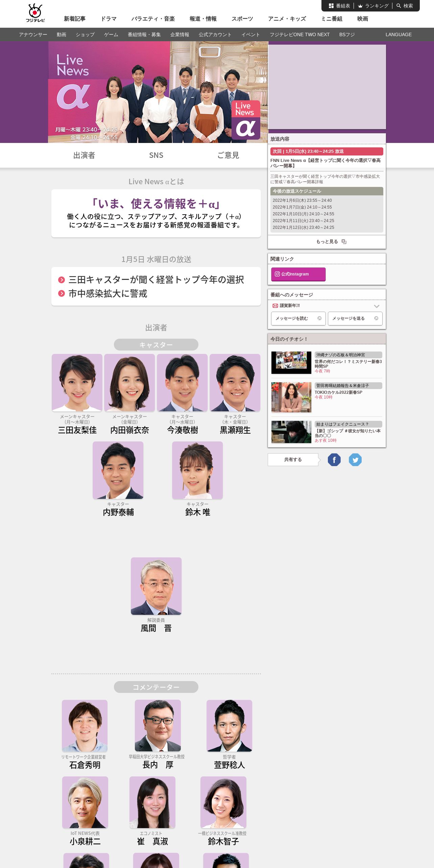This screenshot has width=434, height=868.
Task: Click schedule entry 2022年1月6日(木) 23:55～24:40
Action: 302,200
